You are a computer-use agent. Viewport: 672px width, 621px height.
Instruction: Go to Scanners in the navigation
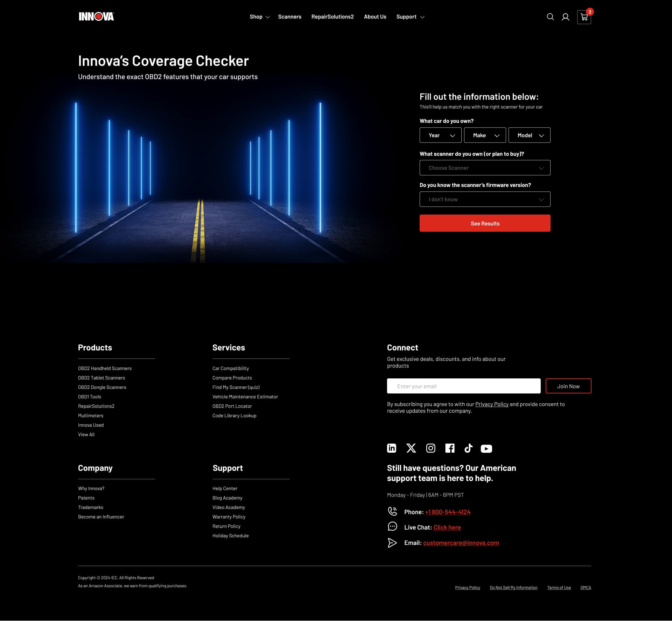click(x=290, y=17)
